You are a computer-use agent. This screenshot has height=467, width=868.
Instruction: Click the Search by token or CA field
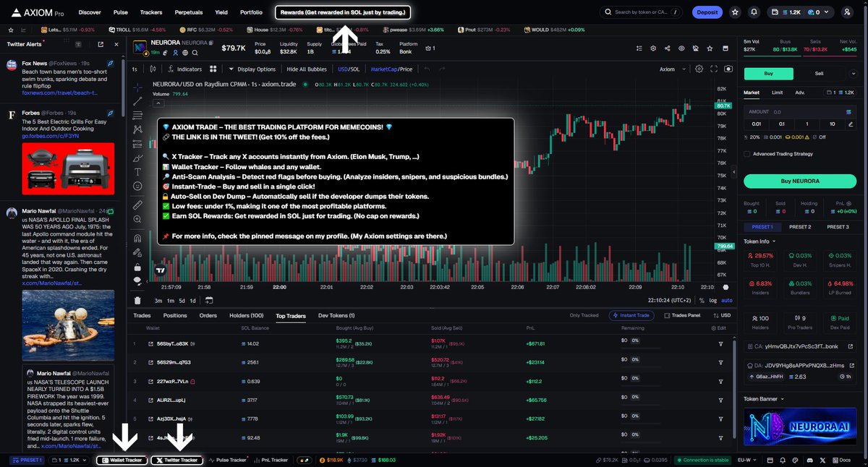tap(642, 12)
